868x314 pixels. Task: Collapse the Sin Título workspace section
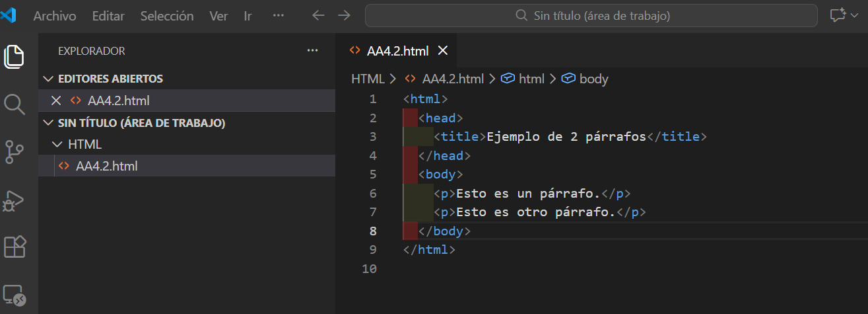click(x=48, y=123)
